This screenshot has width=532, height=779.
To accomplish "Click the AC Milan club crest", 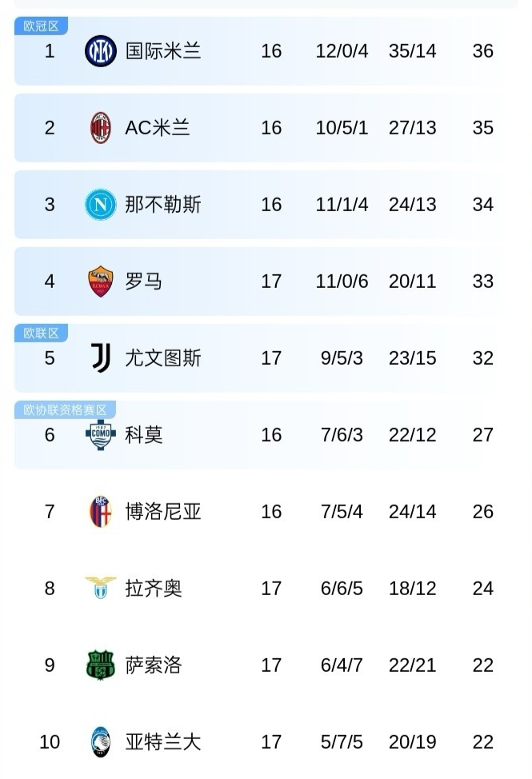I will click(101, 128).
